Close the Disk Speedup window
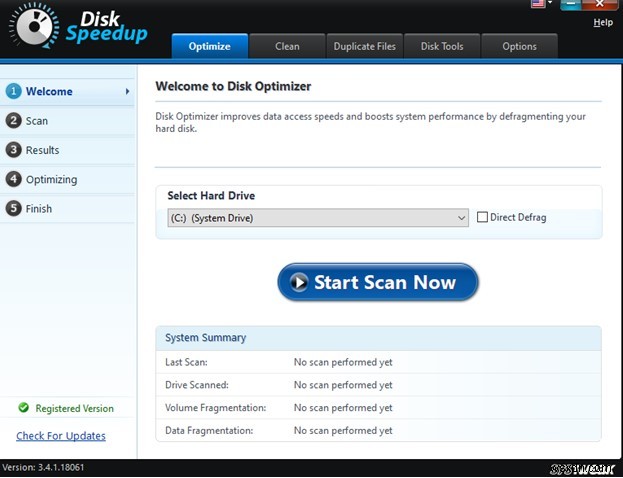The height and width of the screenshot is (478, 623). (600, 4)
